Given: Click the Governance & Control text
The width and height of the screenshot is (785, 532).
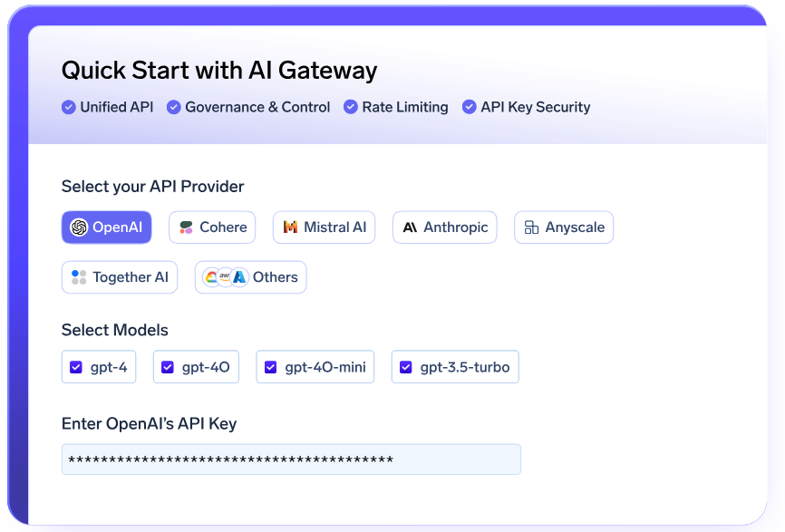Looking at the screenshot, I should [257, 107].
